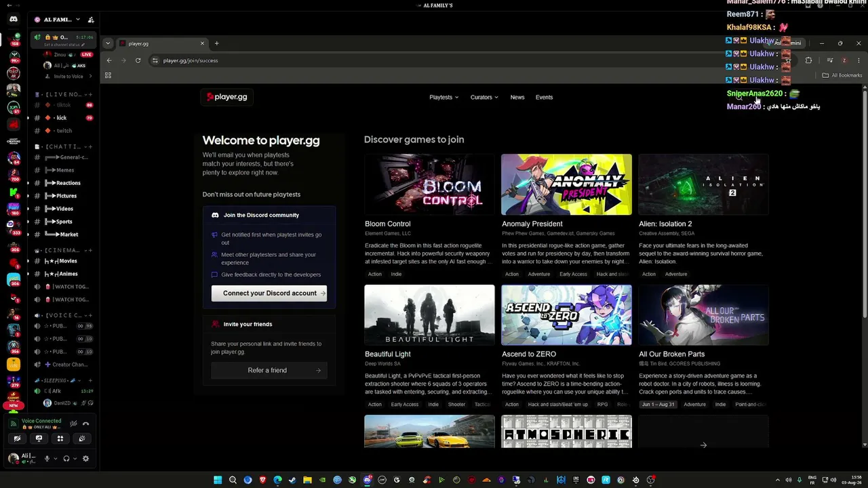Expand microphone input options arrow

[x=55, y=459]
